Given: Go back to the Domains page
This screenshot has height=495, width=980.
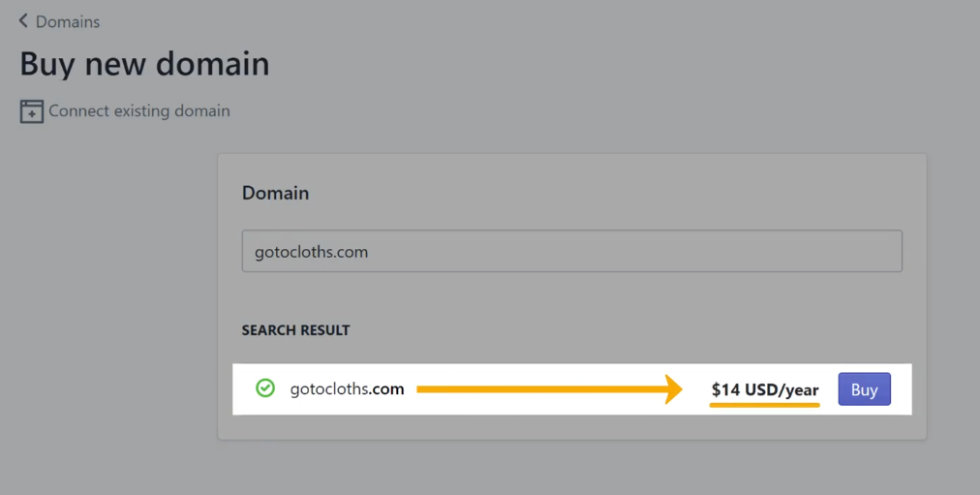Looking at the screenshot, I should (x=59, y=21).
